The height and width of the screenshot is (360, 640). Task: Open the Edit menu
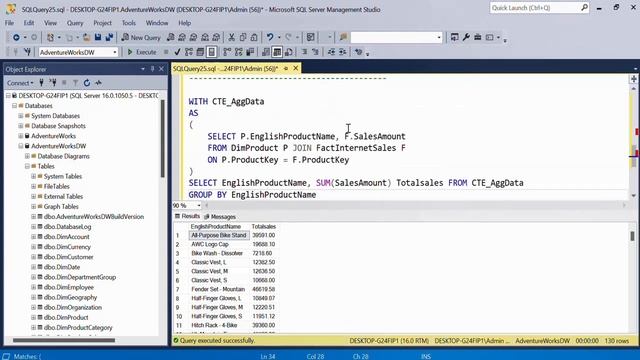[x=29, y=23]
